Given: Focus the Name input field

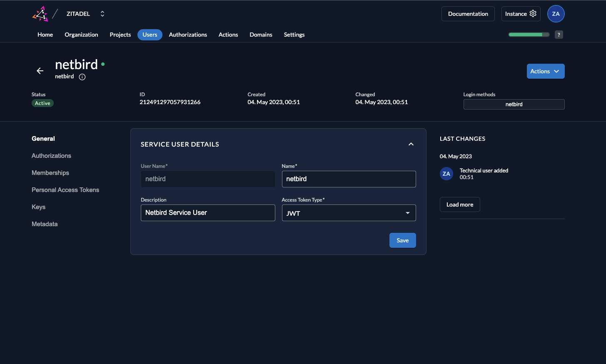Looking at the screenshot, I should pyautogui.click(x=349, y=179).
